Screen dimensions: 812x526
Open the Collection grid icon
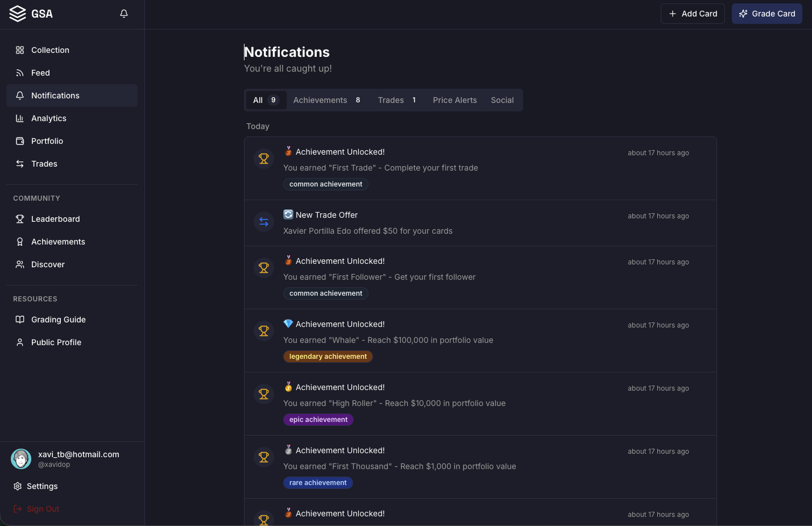pos(20,50)
